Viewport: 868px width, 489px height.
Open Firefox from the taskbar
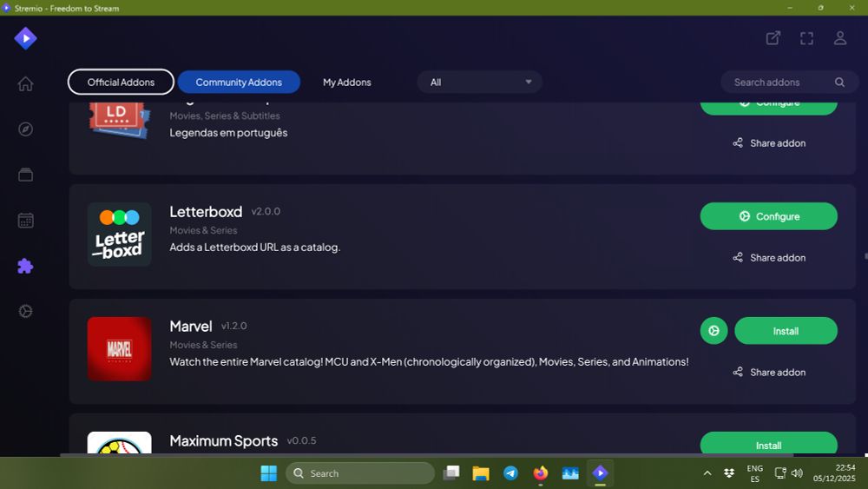click(540, 473)
